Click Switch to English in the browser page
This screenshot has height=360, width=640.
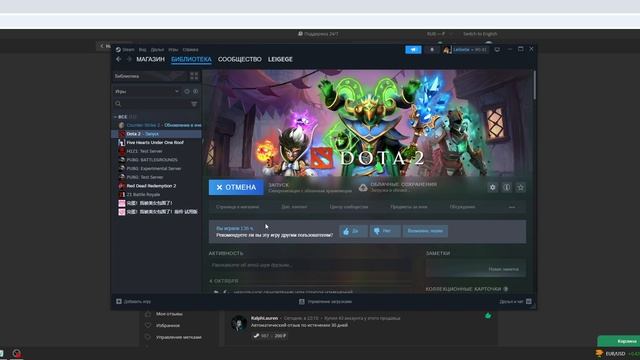[480, 34]
